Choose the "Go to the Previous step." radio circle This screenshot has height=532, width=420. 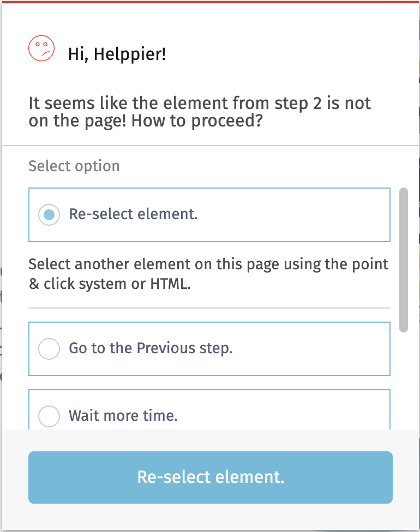(x=49, y=349)
